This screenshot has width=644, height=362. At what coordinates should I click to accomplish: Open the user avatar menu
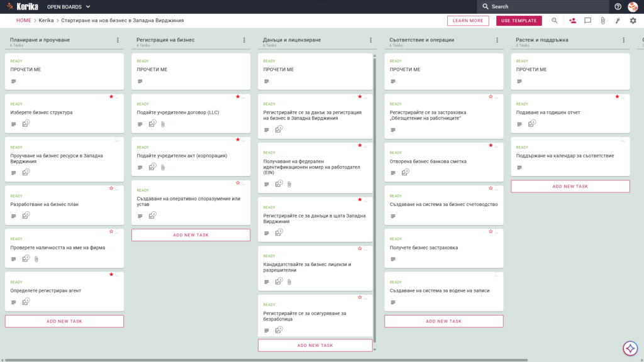(633, 6)
